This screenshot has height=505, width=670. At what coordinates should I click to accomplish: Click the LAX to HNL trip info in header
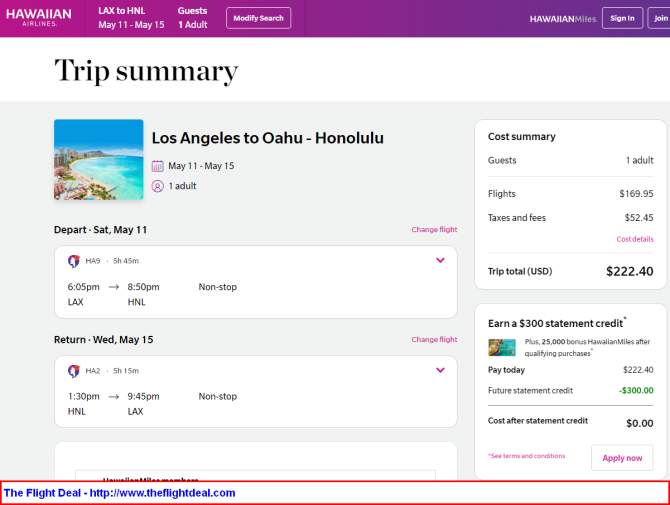(131, 18)
